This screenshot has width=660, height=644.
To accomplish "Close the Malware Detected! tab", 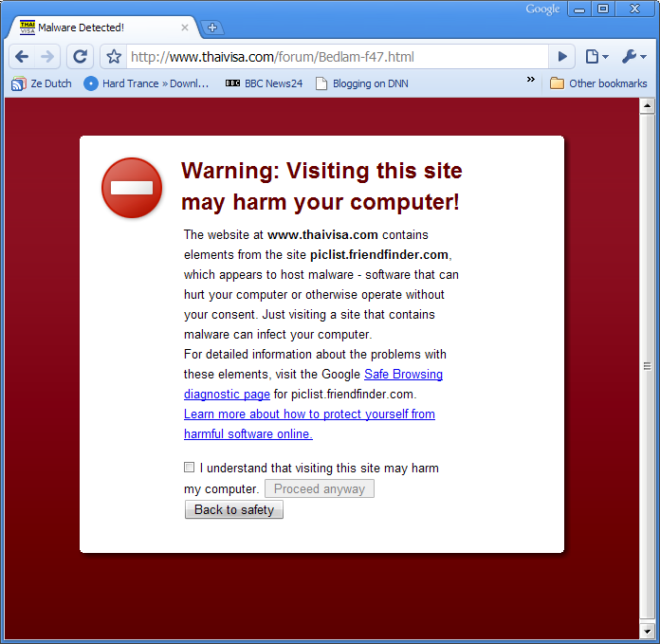I will (184, 28).
